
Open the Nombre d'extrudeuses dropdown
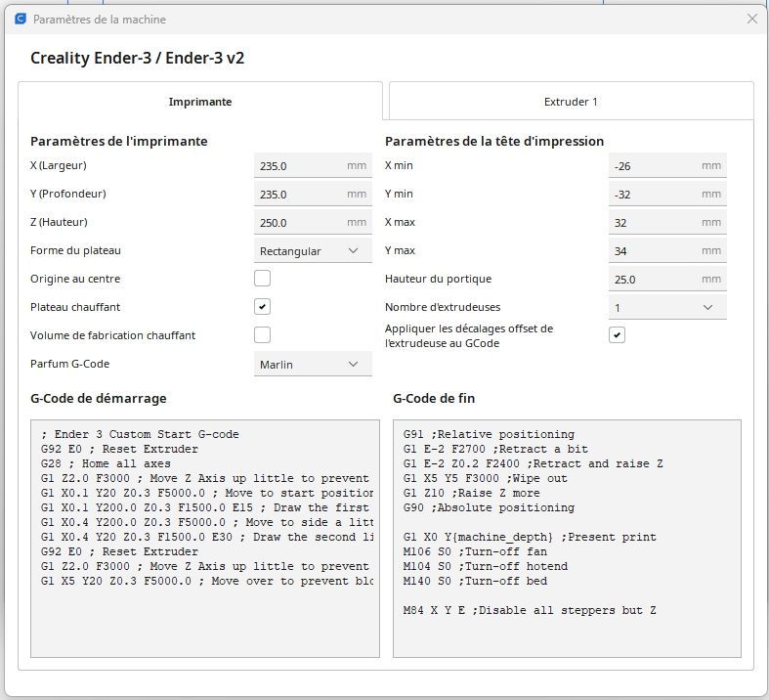667,308
